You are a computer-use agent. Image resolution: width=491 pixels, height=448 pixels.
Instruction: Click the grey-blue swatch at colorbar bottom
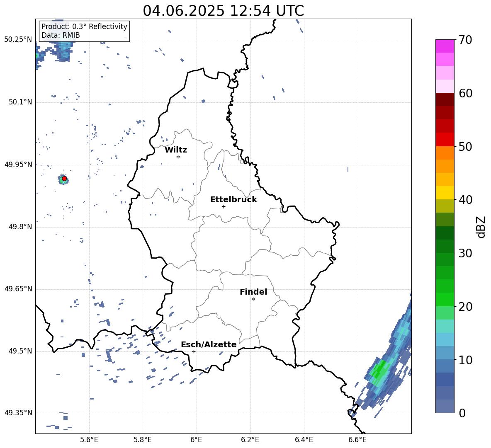[445, 406]
